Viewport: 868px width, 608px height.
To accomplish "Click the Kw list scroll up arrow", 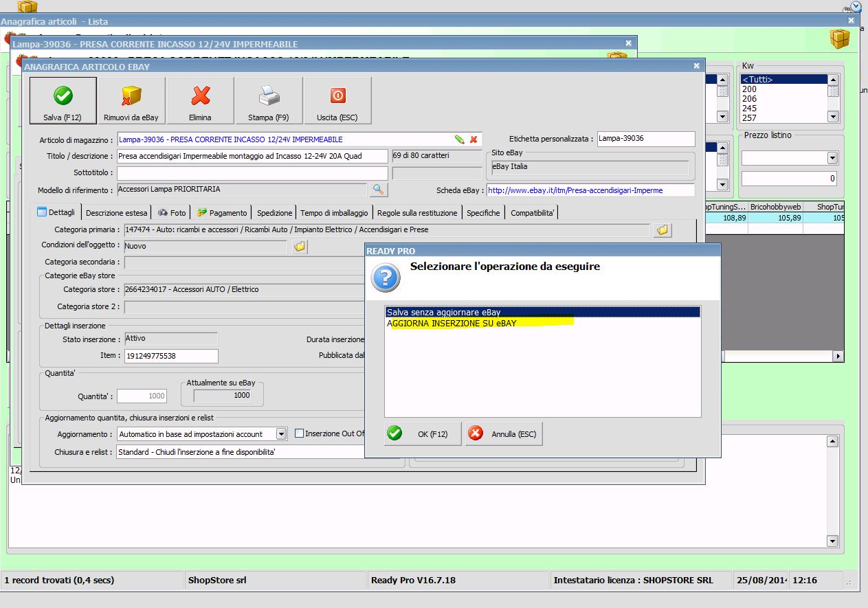I will 833,80.
